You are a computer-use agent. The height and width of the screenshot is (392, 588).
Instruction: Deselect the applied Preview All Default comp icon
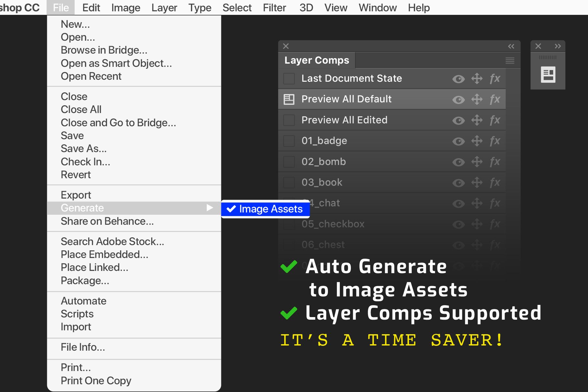point(289,99)
